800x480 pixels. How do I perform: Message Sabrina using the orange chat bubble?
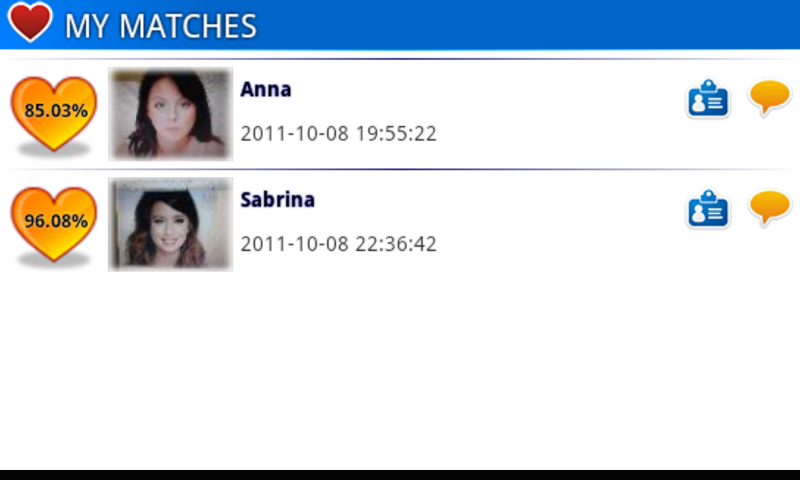(x=770, y=208)
